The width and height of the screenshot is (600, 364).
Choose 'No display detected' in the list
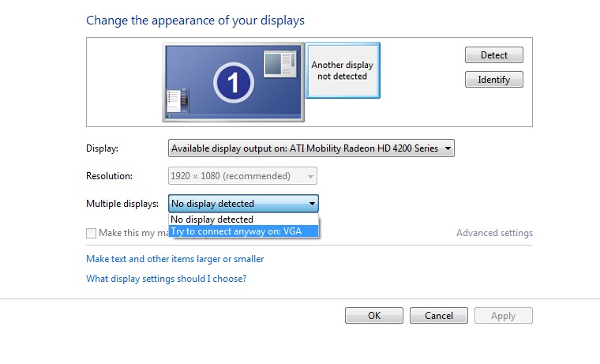(243, 220)
